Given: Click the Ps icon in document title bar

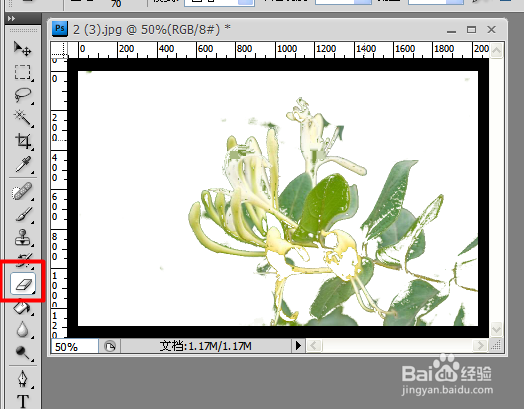Looking at the screenshot, I should (x=60, y=29).
